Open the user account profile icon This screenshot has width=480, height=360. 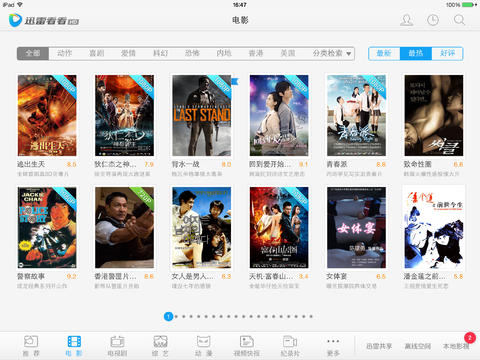[x=406, y=20]
